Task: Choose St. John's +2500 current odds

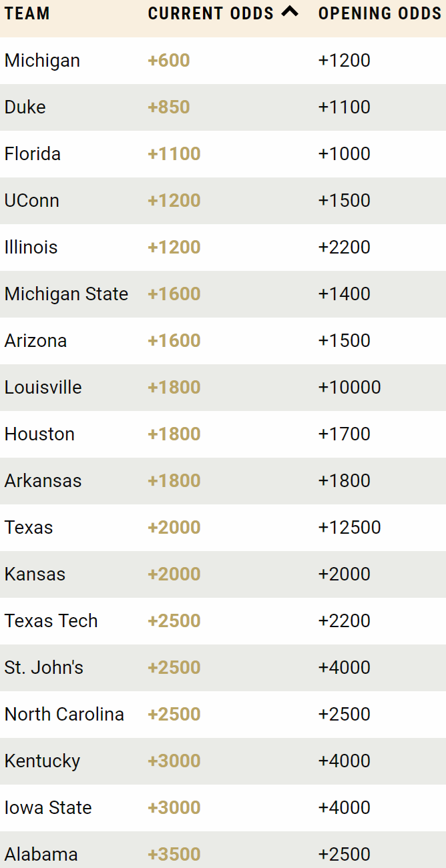Action: (x=174, y=668)
